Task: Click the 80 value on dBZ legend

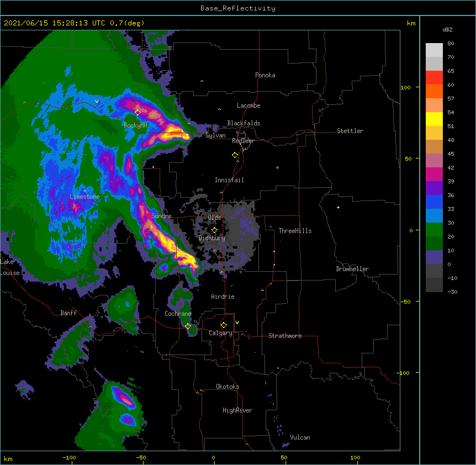Action: (451, 43)
